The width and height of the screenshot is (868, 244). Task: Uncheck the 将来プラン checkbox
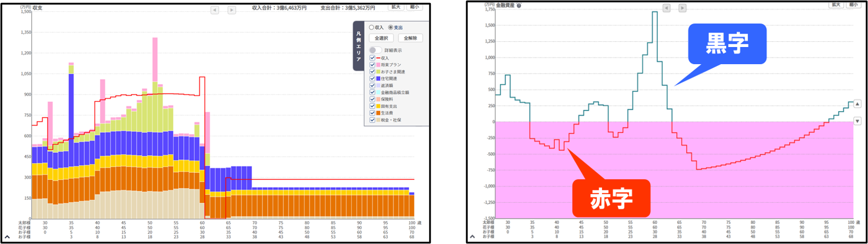(372, 65)
